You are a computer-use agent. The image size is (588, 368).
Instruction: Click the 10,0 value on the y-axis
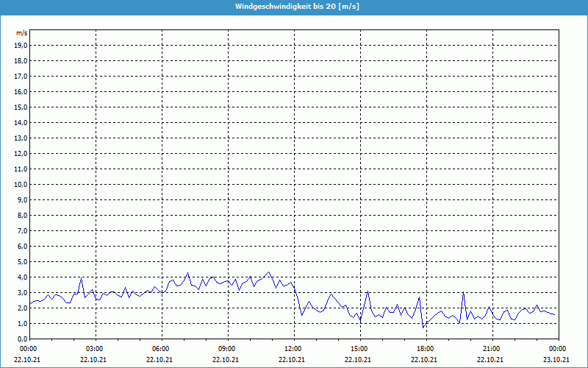click(21, 184)
